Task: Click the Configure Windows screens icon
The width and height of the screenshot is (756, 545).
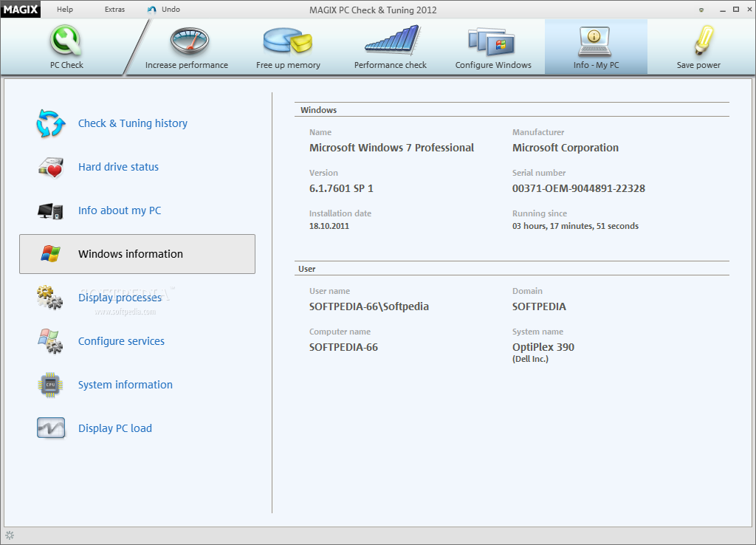Action: coord(491,42)
